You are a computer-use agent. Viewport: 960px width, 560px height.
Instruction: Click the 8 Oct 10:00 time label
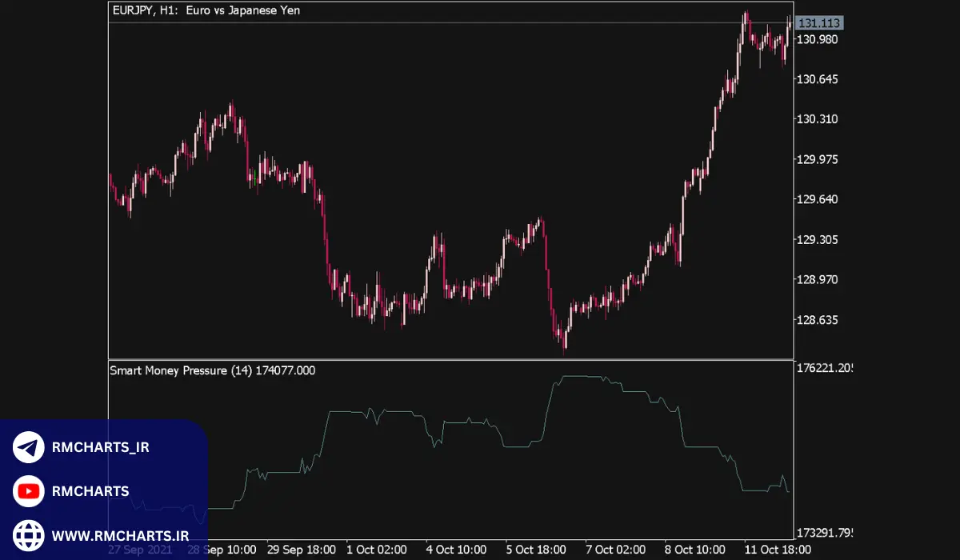click(695, 550)
